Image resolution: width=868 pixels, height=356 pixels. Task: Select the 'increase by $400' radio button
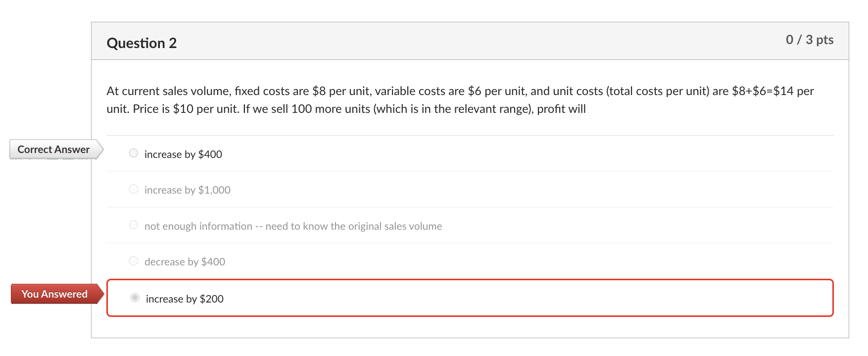133,153
